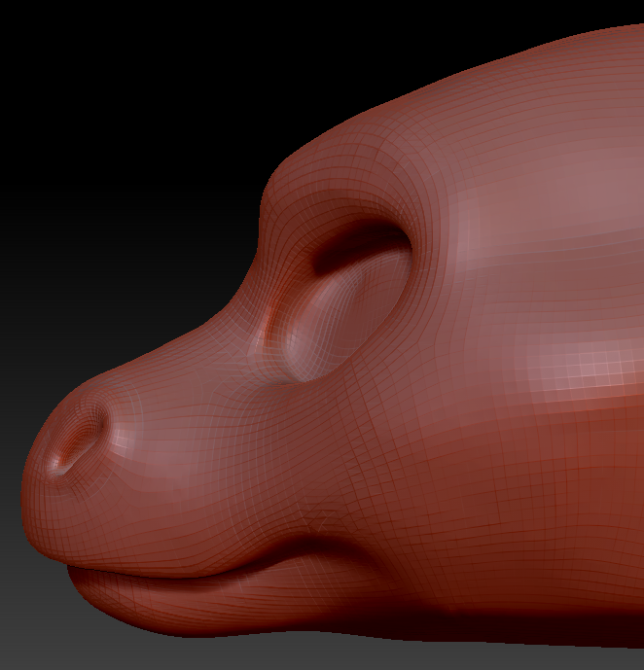The image size is (644, 670).
Task: Select the eye socket cavity on the model
Action: coord(341,301)
